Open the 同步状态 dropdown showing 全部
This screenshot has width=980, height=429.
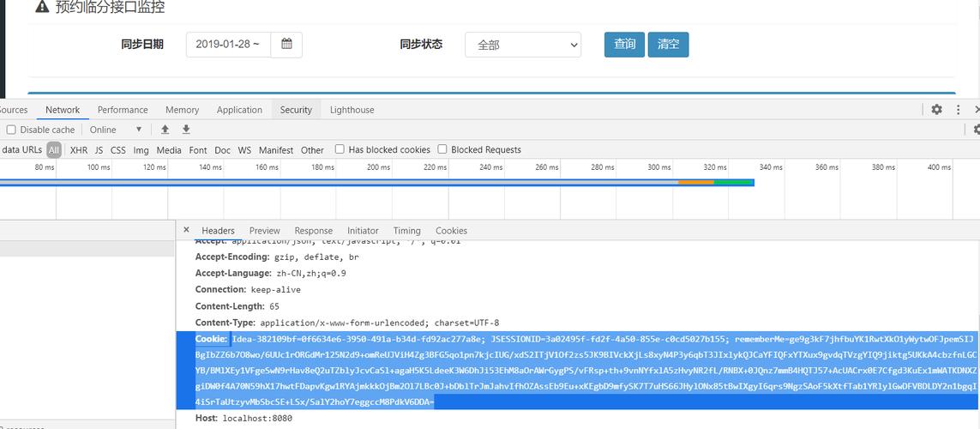click(x=522, y=45)
